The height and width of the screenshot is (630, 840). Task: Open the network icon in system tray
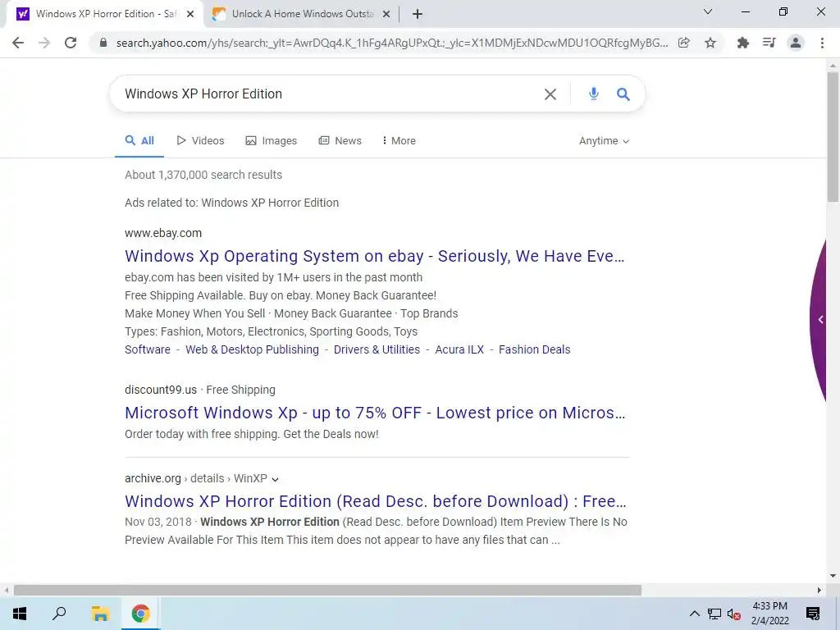[x=714, y=614]
